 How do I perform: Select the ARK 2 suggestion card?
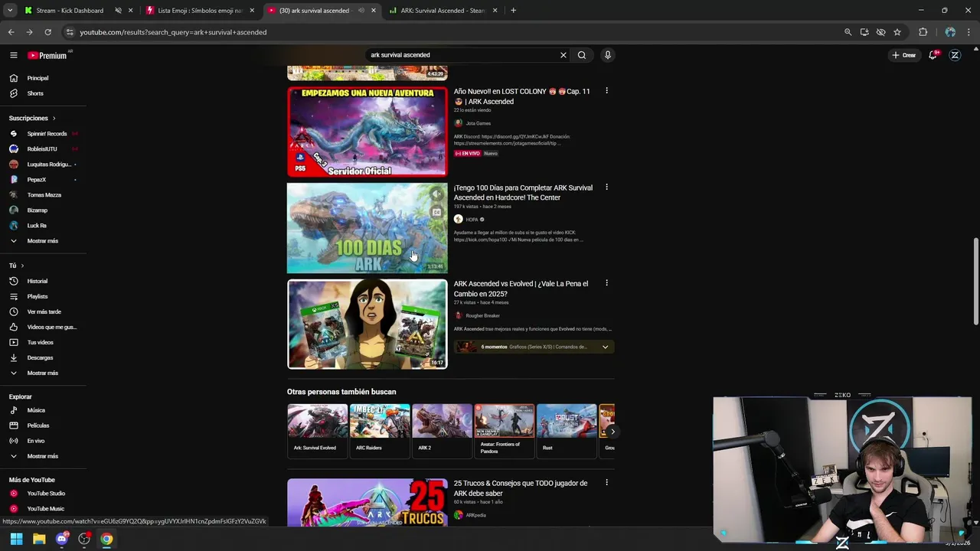click(x=442, y=430)
